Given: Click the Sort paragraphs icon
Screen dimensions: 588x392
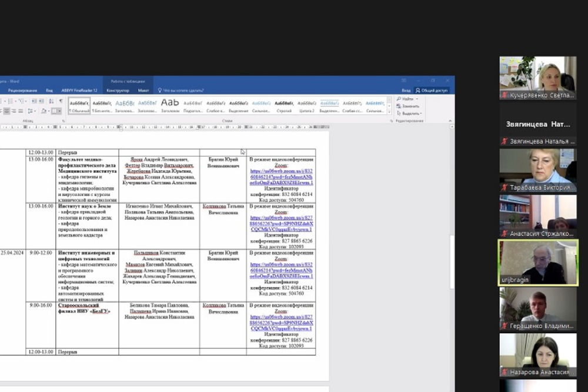Looking at the screenshot, I should click(52, 101).
